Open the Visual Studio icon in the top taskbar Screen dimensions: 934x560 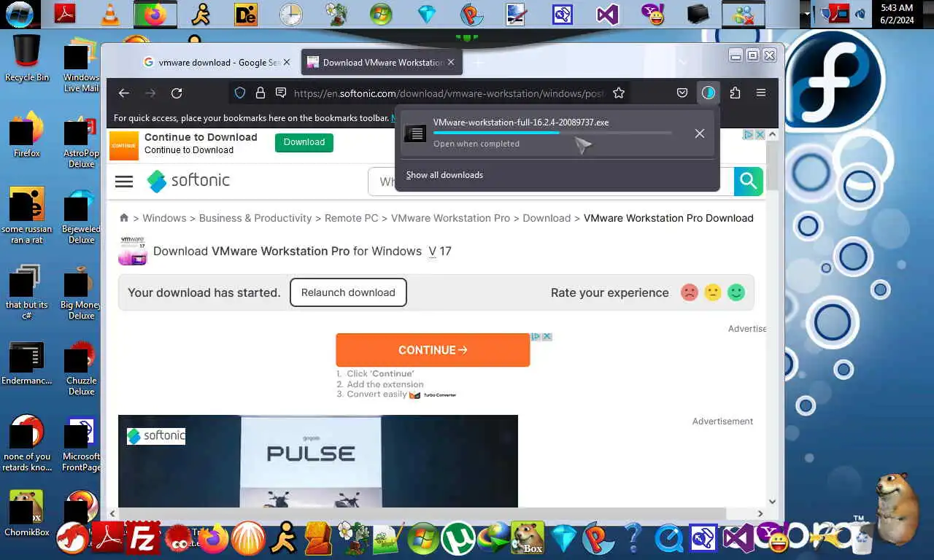(x=607, y=14)
